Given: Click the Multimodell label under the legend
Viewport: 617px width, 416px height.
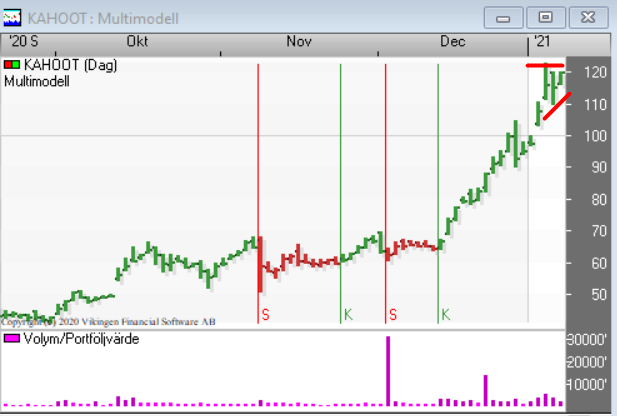Looking at the screenshot, I should (x=37, y=82).
